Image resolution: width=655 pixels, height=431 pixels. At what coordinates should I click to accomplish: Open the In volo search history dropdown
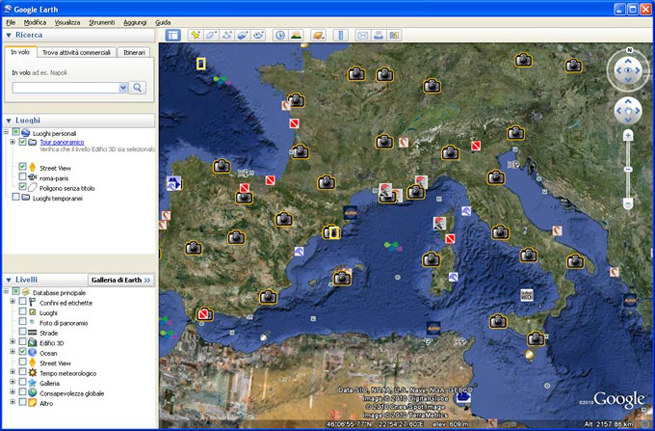coord(123,88)
